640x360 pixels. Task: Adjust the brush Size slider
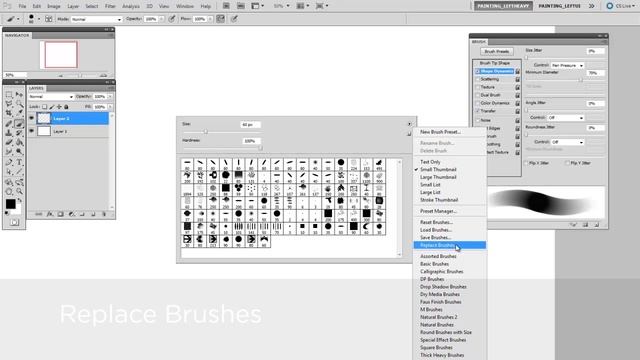(206, 132)
